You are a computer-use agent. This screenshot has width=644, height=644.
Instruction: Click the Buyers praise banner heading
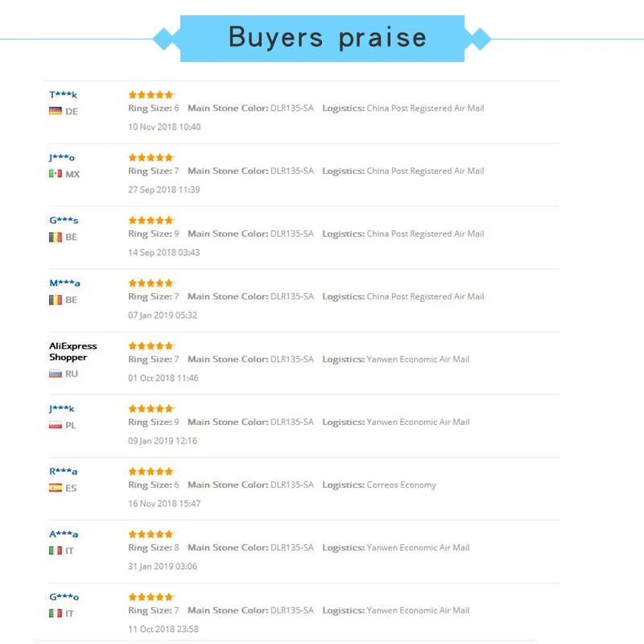tap(322, 38)
